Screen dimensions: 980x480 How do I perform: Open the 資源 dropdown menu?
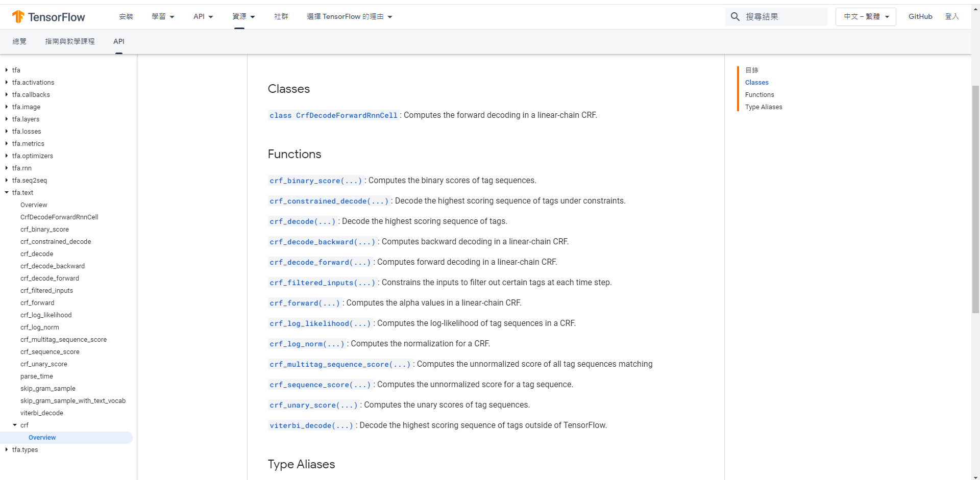244,16
